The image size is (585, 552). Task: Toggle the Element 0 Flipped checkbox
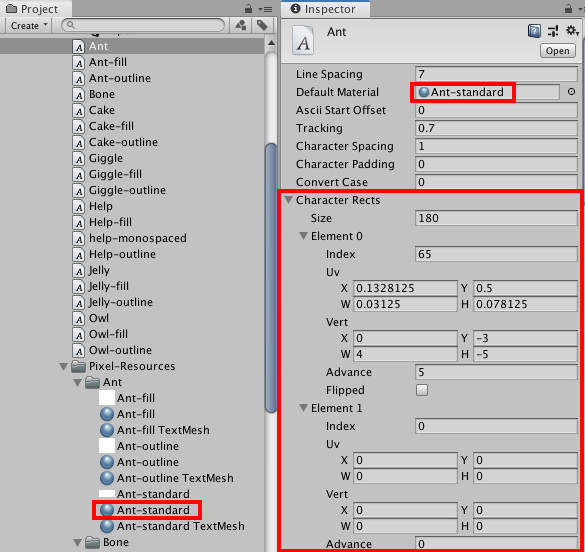coord(422,390)
